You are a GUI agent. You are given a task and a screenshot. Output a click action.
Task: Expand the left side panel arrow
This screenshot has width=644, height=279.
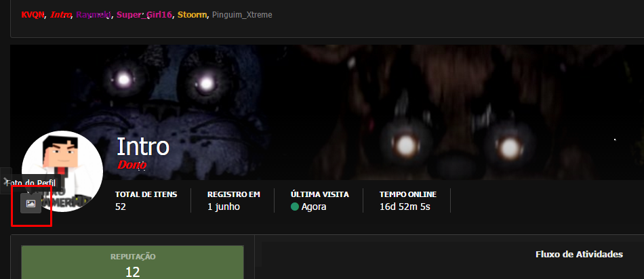tap(5, 181)
